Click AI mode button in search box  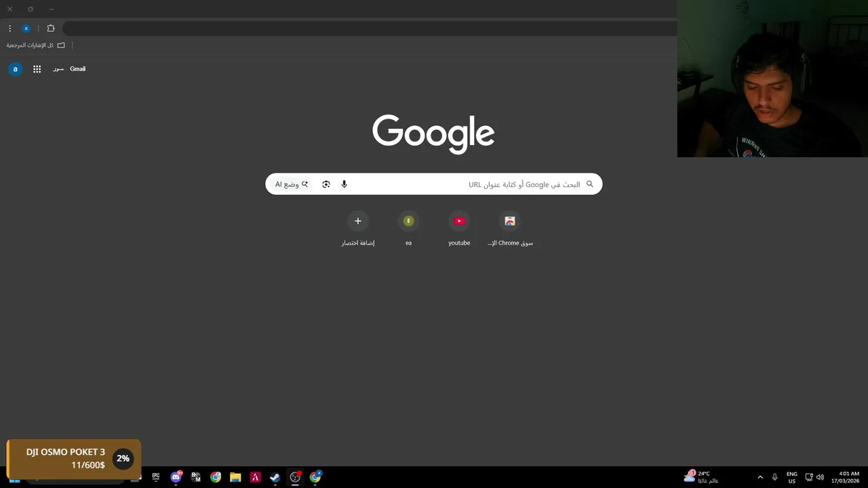292,184
